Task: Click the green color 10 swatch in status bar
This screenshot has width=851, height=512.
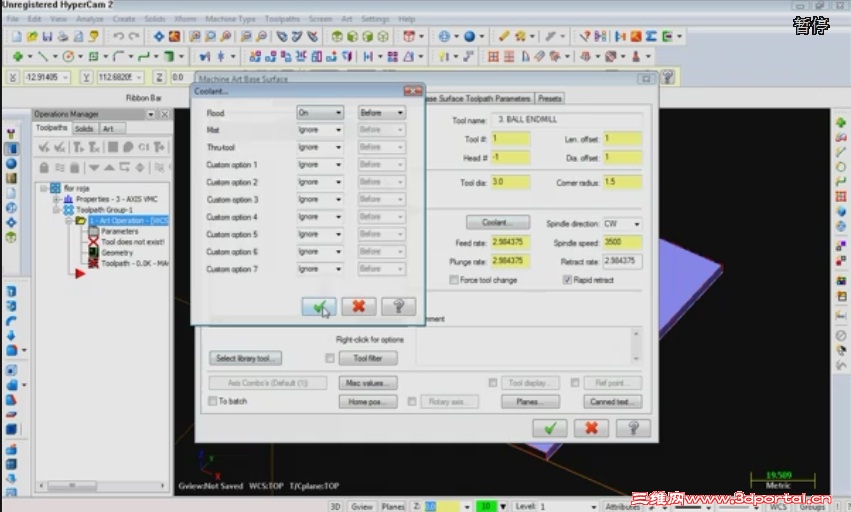Action: 486,506
